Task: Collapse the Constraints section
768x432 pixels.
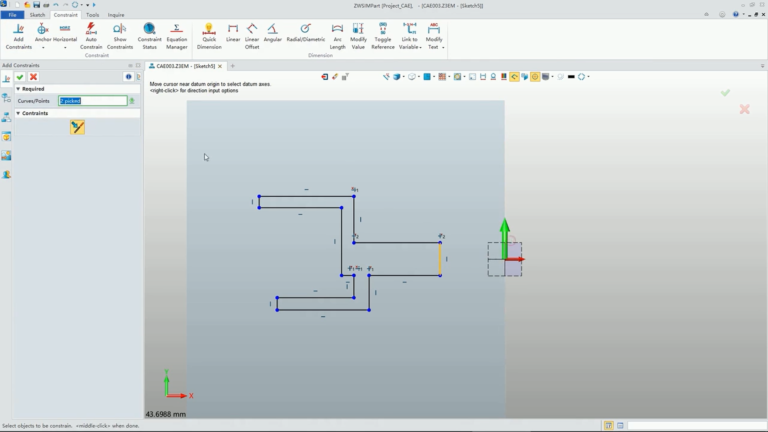Action: 18,113
